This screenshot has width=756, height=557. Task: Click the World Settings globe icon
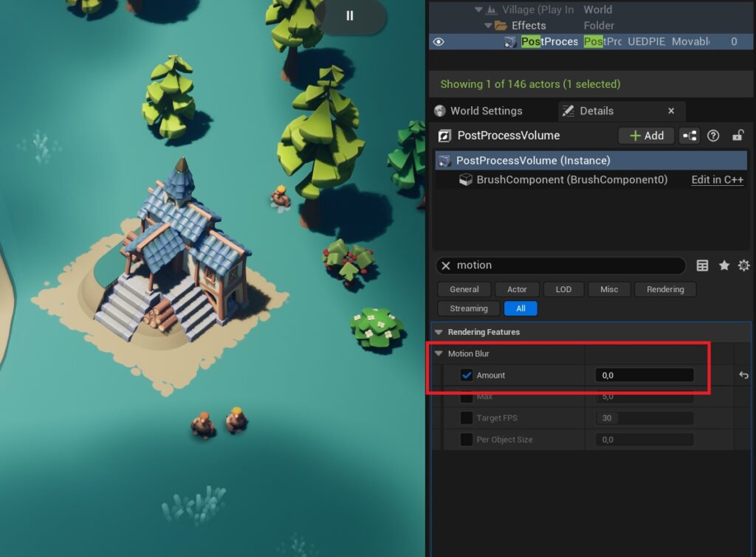[x=440, y=111]
